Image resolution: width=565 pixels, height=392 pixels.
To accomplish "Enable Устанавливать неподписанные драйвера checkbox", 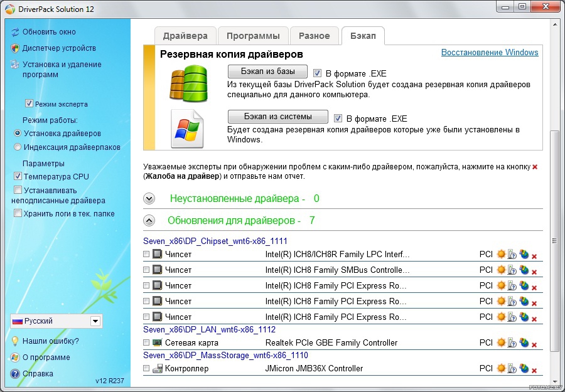I will (x=18, y=189).
